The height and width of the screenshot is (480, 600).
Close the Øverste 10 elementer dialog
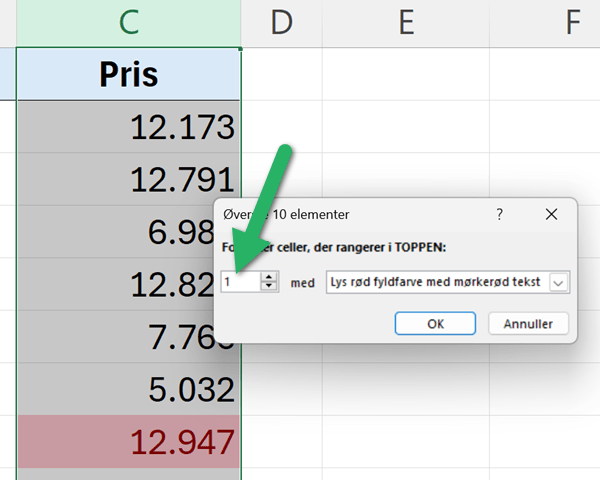tap(551, 214)
